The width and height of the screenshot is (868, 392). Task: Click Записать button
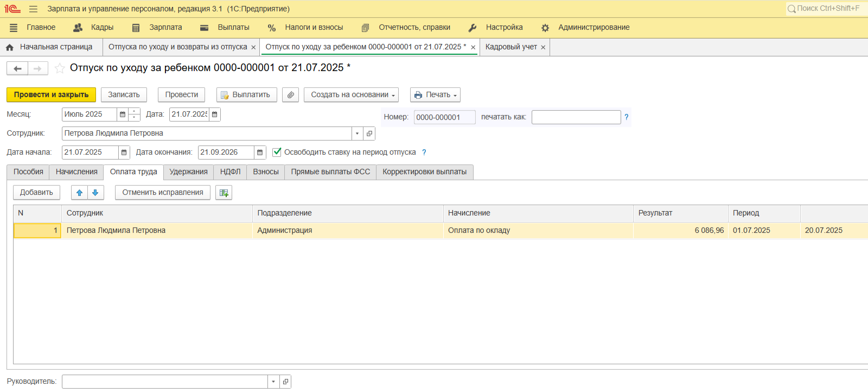(x=124, y=95)
